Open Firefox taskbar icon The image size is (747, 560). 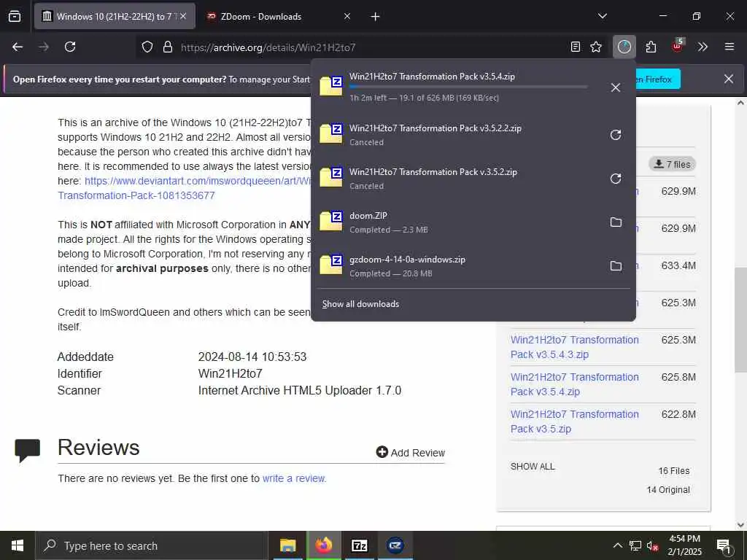coord(324,545)
